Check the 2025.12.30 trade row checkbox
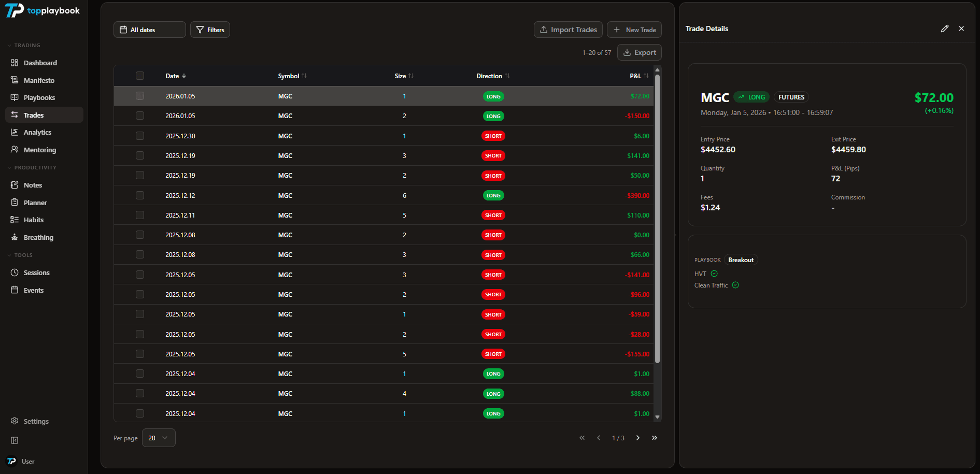Viewport: 980px width, 474px height. click(140, 136)
